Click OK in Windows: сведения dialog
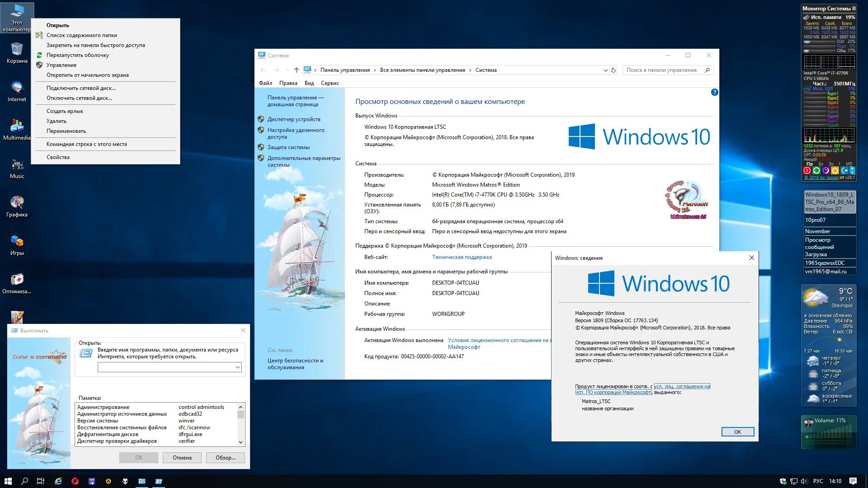868x488 pixels. point(737,432)
